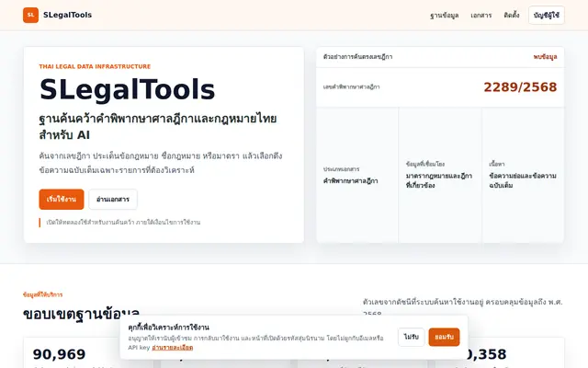Click the ตัวอย่างการค้นตรงเลขฎีกา card title
The image size is (588, 368).
(357, 57)
